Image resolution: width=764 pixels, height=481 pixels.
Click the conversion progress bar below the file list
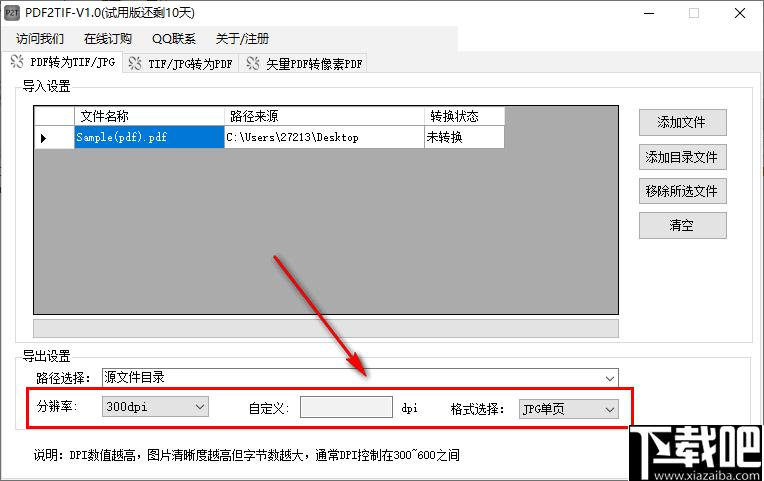click(326, 328)
